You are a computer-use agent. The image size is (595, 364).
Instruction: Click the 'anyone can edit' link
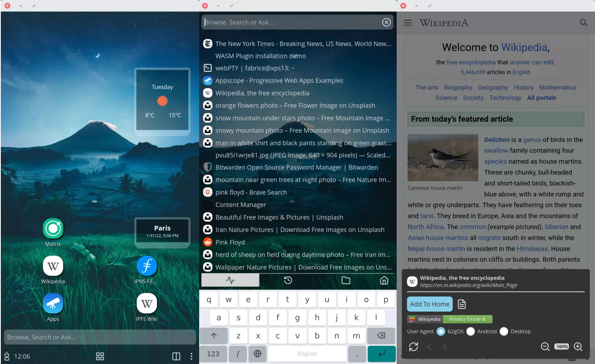tap(532, 62)
